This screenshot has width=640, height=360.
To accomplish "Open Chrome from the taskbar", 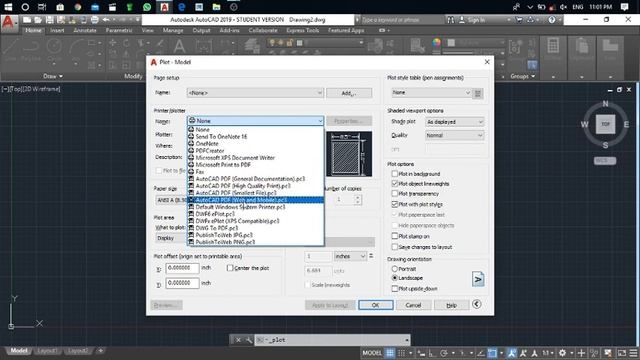I will 78,7.
